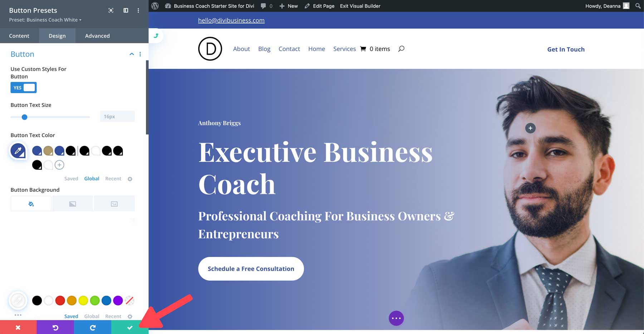
Task: Collapse the Button section with its chevron
Action: point(131,54)
